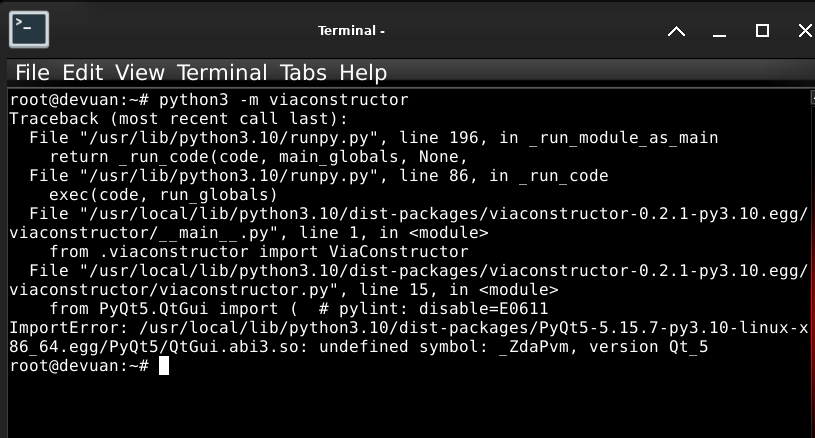Open the Tabs menu
Screen dimensions: 815x438
coord(303,73)
